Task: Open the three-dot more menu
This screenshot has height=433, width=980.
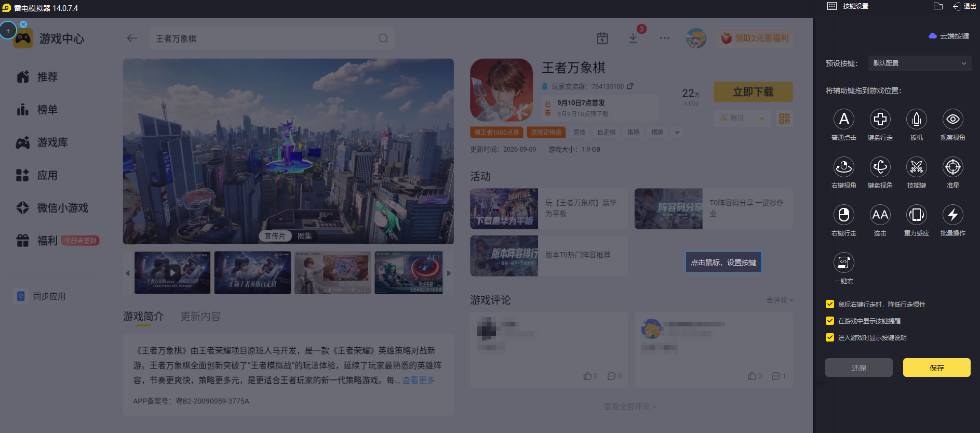Action: (x=665, y=38)
